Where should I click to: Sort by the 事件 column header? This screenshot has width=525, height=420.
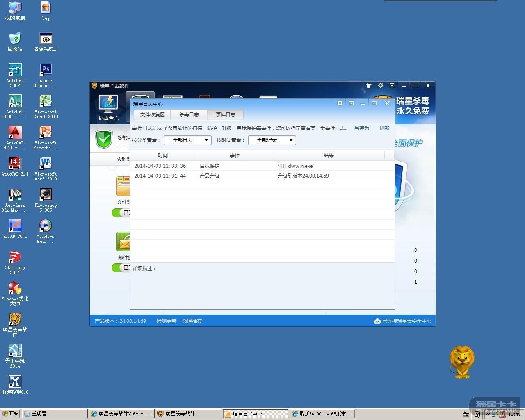coord(235,155)
